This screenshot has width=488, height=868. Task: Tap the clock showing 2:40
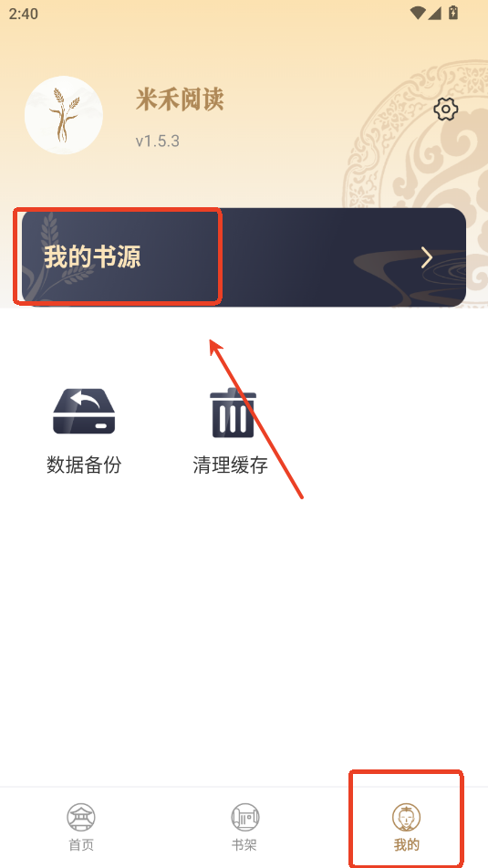(23, 14)
